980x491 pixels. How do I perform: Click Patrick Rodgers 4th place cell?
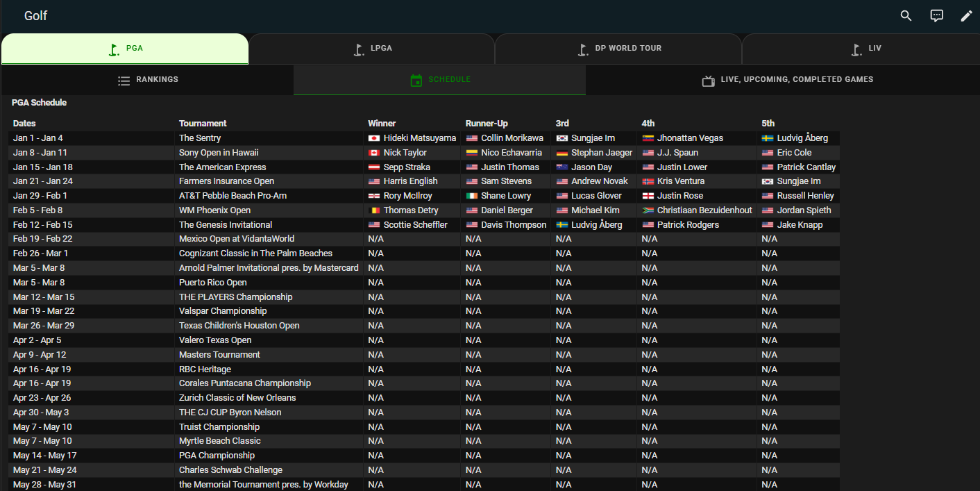[x=697, y=225]
